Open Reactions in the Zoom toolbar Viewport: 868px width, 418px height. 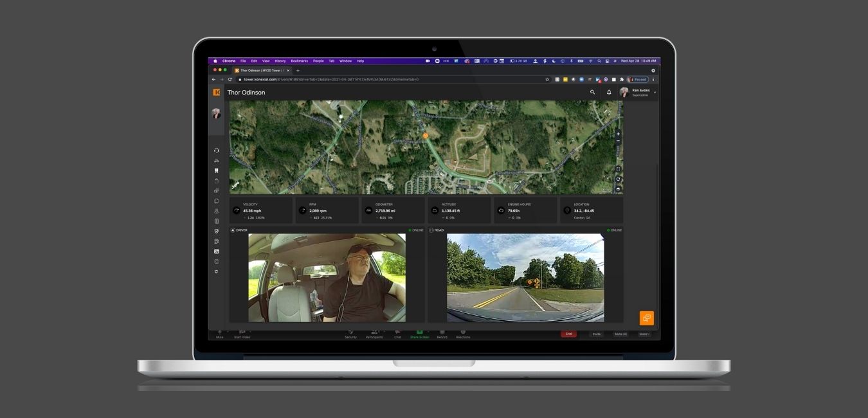coord(463,334)
